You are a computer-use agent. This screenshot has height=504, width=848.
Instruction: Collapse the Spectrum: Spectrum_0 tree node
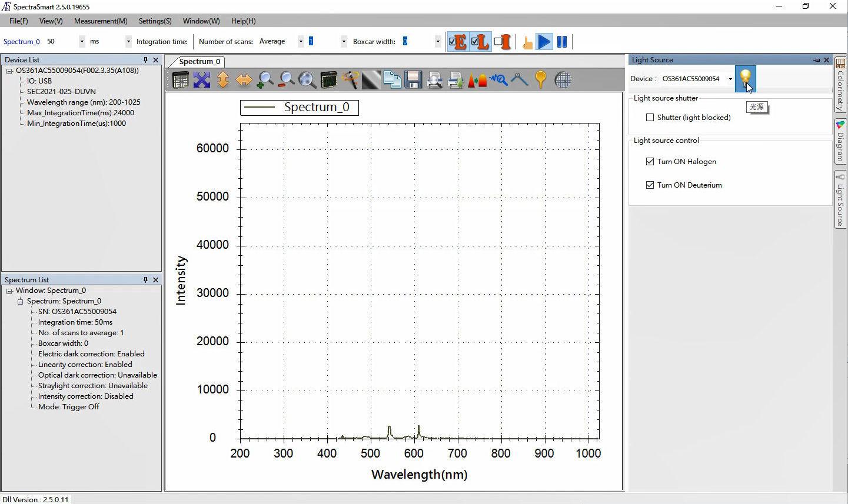[x=21, y=301]
